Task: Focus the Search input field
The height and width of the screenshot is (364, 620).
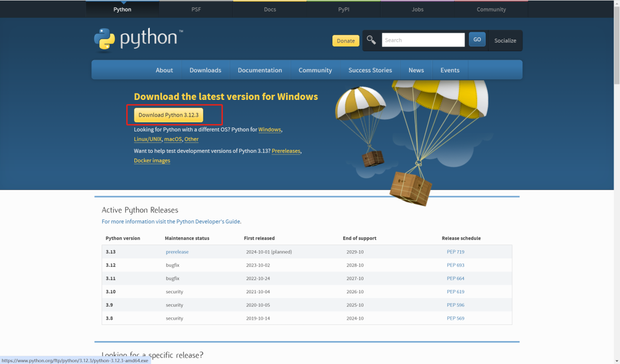Action: point(423,40)
